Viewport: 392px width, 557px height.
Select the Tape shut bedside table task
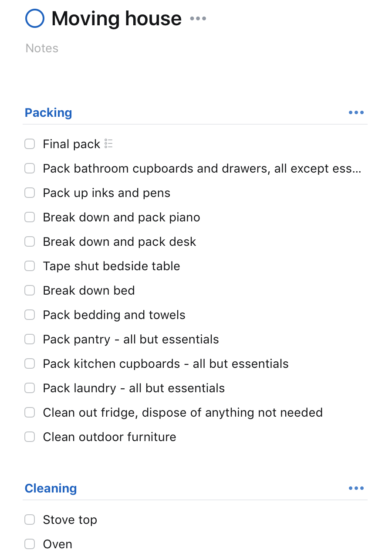[x=111, y=266]
